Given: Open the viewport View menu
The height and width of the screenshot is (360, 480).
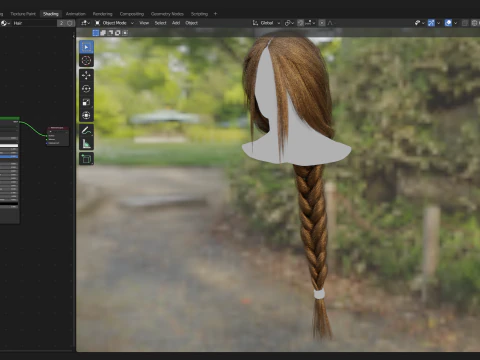Looking at the screenshot, I should (144, 23).
